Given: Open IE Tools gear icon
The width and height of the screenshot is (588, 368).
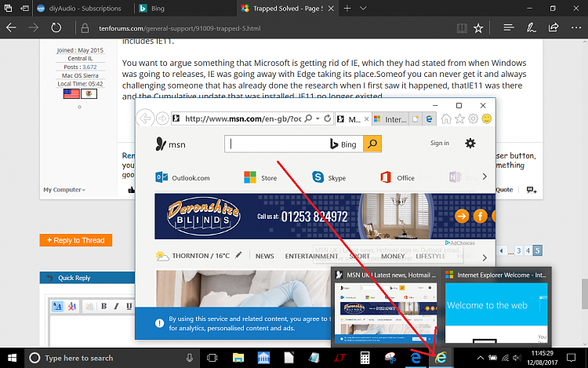Looking at the screenshot, I should tap(473, 119).
